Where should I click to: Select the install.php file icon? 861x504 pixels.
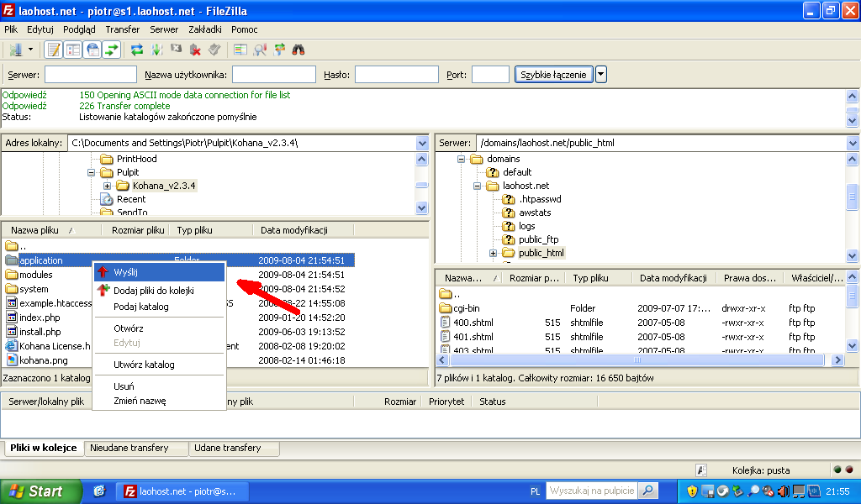tap(12, 331)
